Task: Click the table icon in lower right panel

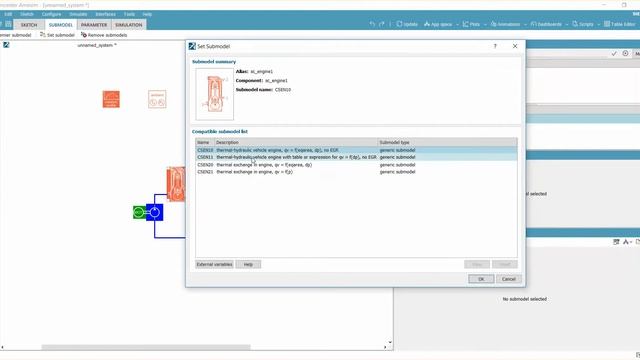Action: 616,242
